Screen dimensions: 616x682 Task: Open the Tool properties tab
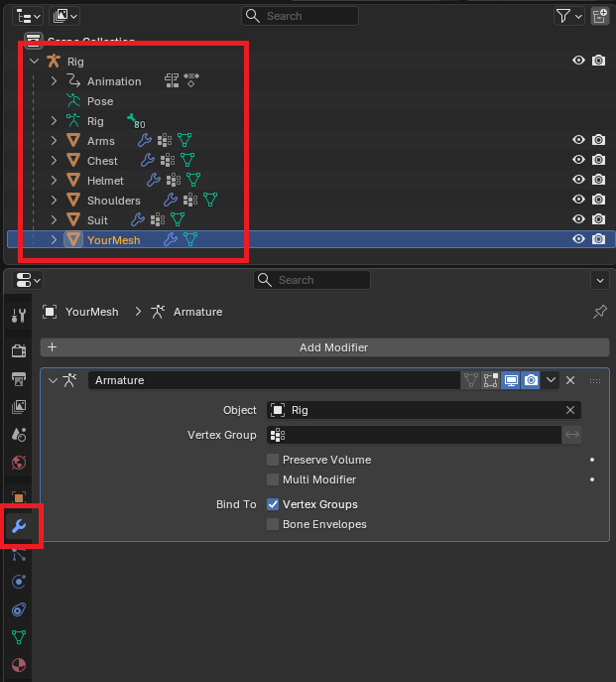click(x=18, y=316)
